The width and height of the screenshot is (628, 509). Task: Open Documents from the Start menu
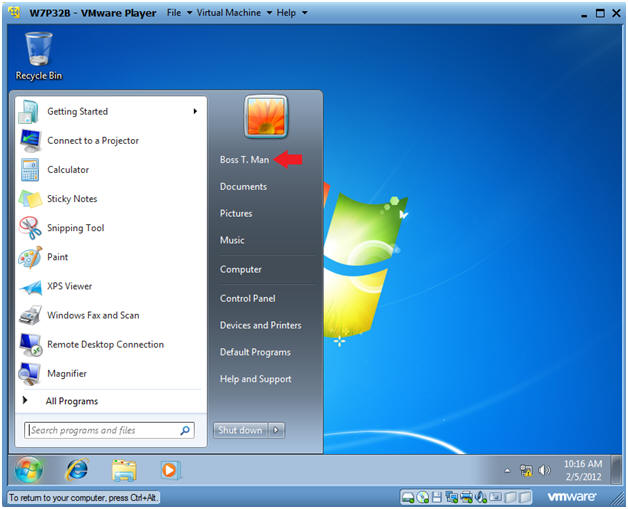coord(243,187)
